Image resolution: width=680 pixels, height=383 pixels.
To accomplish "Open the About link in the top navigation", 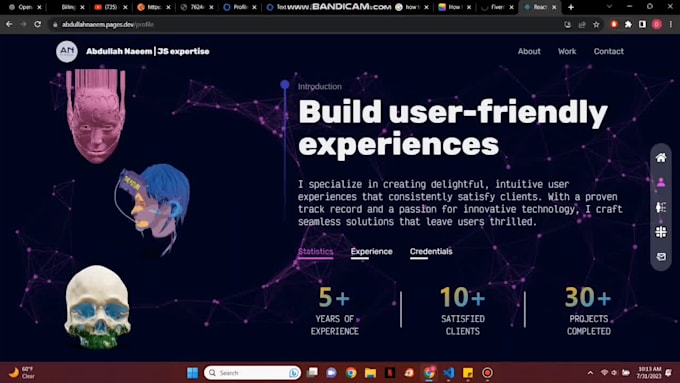I will [x=529, y=51].
